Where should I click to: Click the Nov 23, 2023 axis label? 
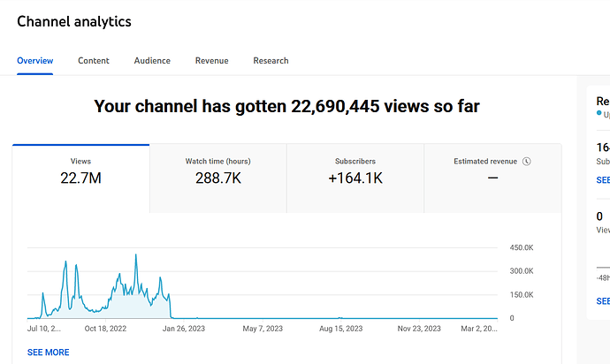click(419, 329)
